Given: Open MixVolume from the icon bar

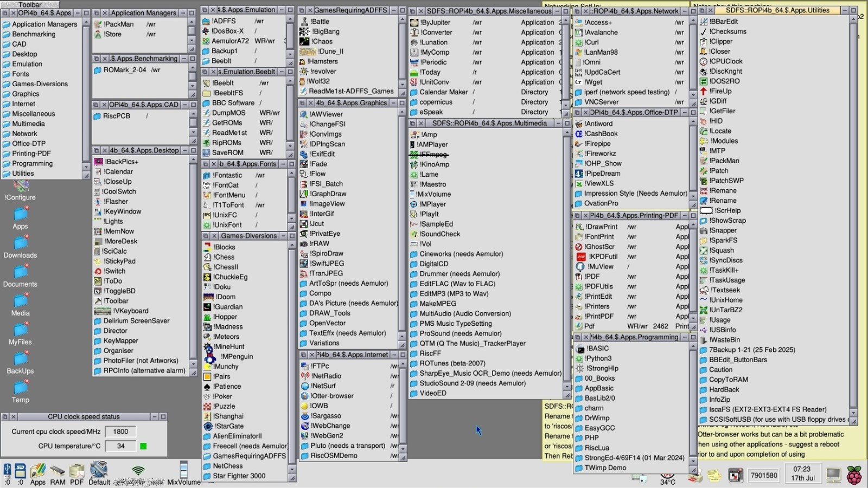Looking at the screenshot, I should 184,473.
